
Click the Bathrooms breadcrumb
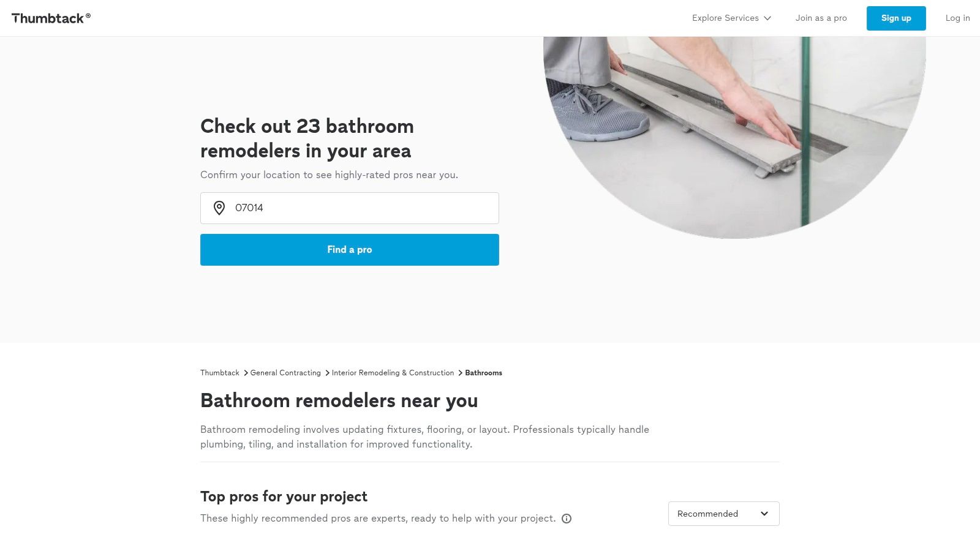click(483, 372)
